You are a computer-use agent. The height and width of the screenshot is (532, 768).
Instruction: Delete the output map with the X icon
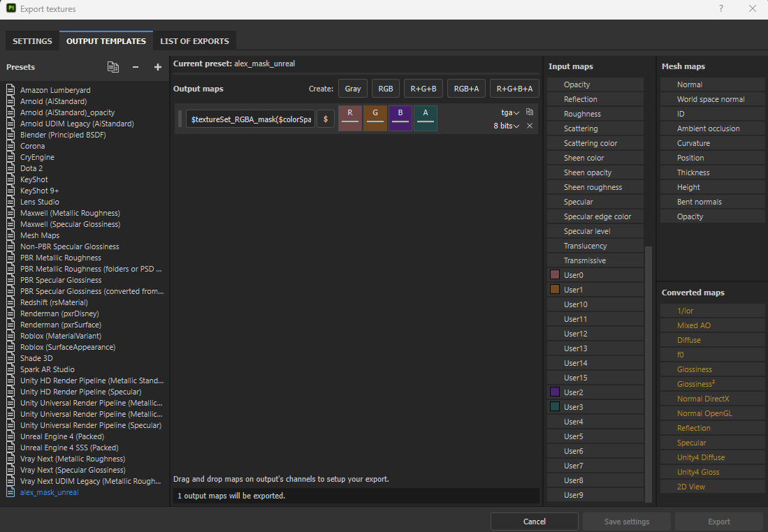(529, 126)
